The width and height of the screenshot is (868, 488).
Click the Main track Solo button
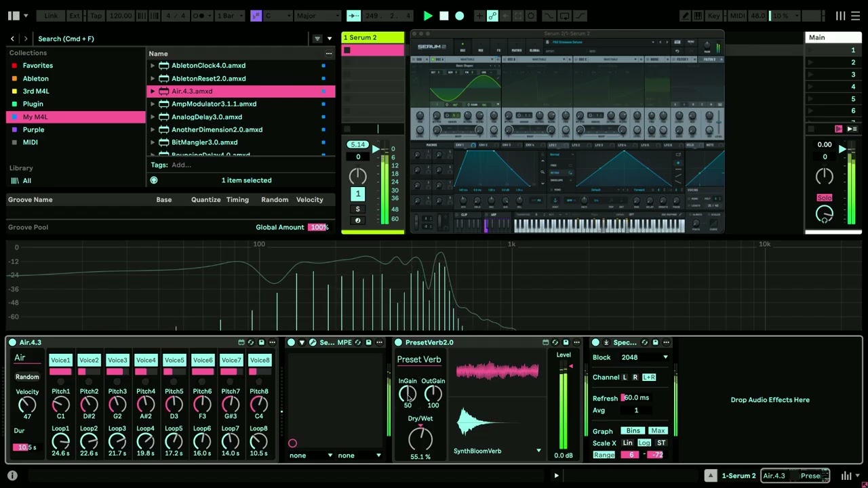coord(824,198)
